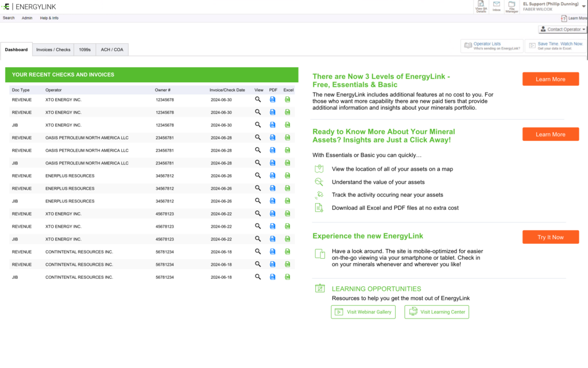Click the date 2024-06-18 in the JIB row
The image size is (588, 368).
point(221,277)
